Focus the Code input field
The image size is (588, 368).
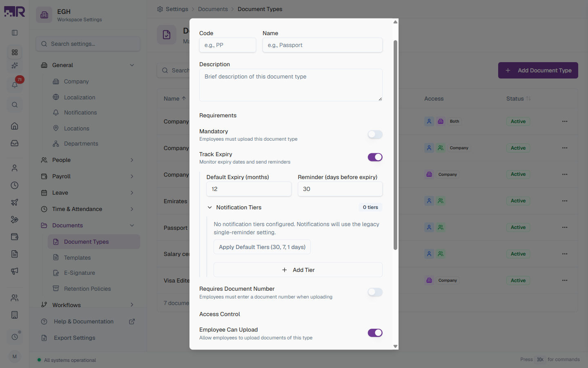pyautogui.click(x=227, y=45)
